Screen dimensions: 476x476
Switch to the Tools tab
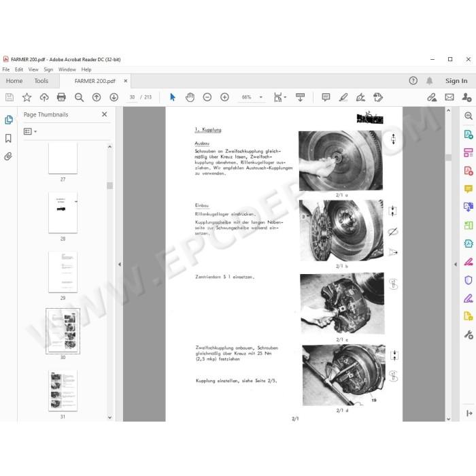click(x=41, y=81)
